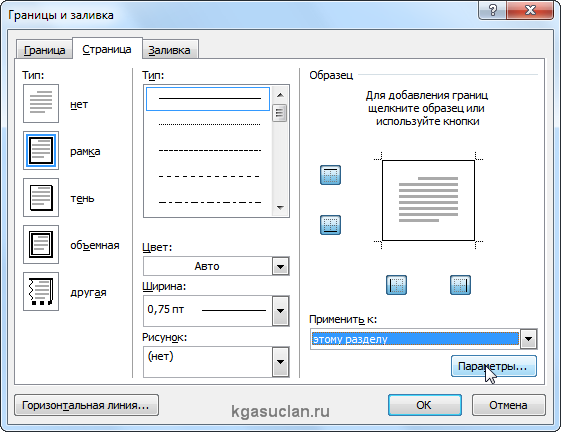Image resolution: width=561 pixels, height=432 pixels.
Task: Expand the "Ширина" 0,75 пт width dropdown
Action: click(x=280, y=311)
